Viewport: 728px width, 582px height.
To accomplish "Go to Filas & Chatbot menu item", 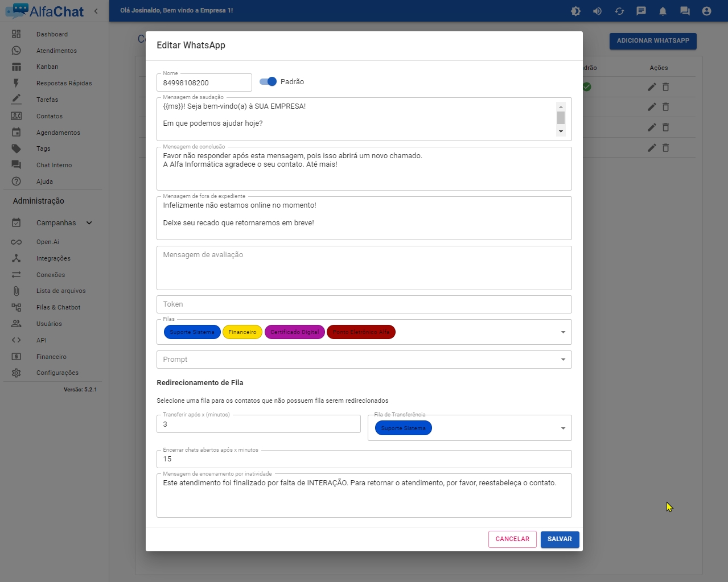I will (58, 307).
